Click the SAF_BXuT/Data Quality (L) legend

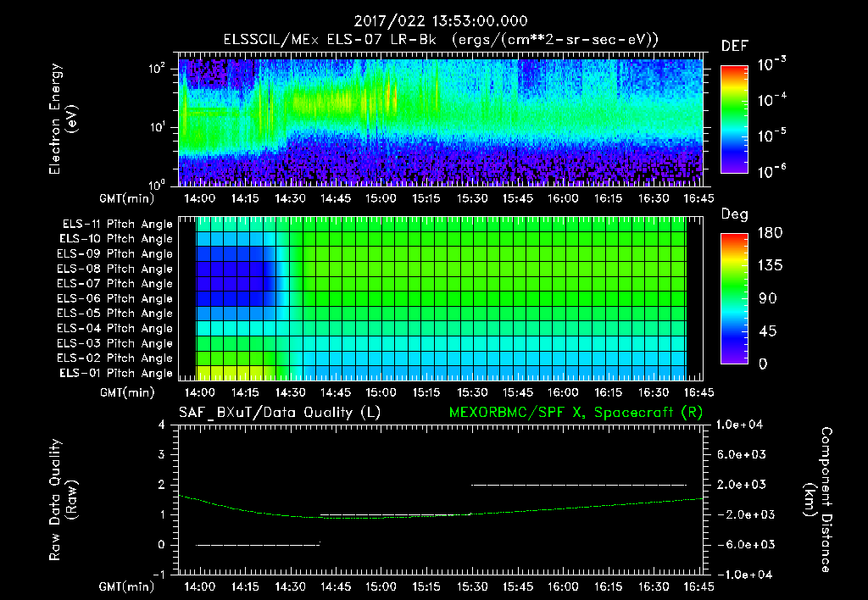pos(280,413)
